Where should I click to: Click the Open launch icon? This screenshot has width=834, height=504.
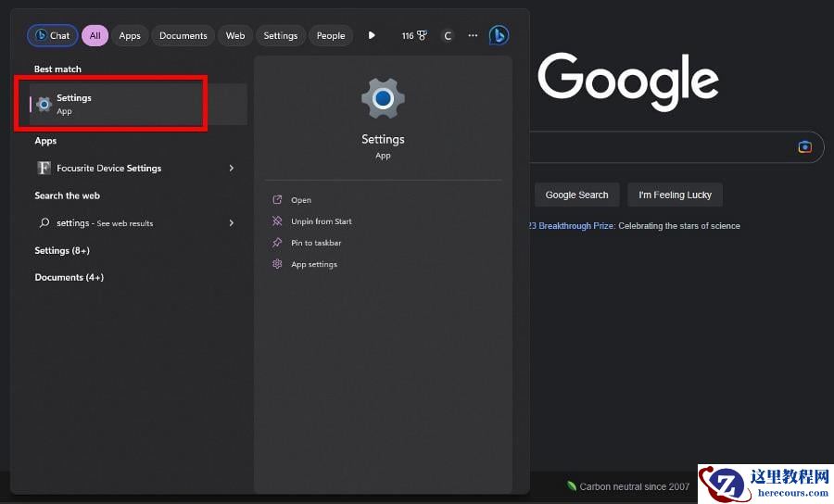tap(277, 199)
